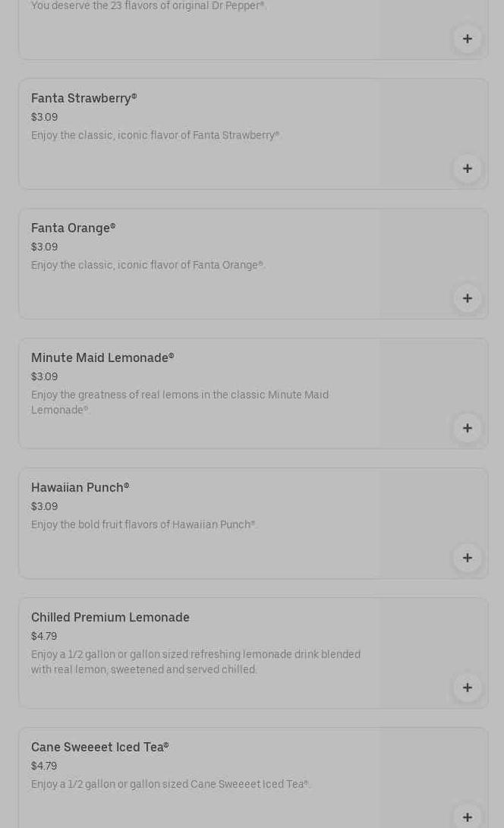The width and height of the screenshot is (504, 828).
Task: Add Hawaiian Punch with plus icon
Action: [x=467, y=558]
